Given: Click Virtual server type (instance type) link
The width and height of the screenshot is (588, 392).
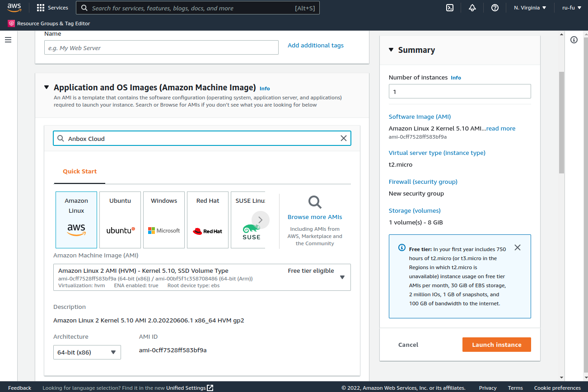Looking at the screenshot, I should (x=437, y=153).
